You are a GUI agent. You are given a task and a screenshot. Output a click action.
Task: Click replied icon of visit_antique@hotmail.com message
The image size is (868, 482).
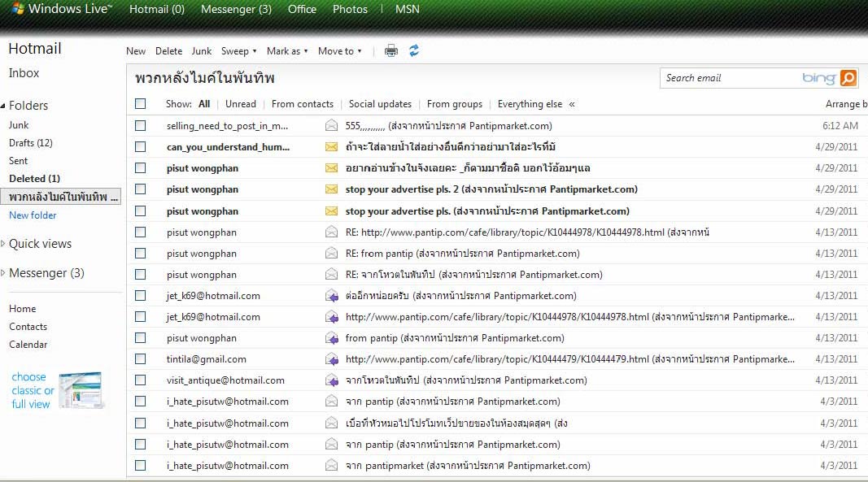[332, 380]
